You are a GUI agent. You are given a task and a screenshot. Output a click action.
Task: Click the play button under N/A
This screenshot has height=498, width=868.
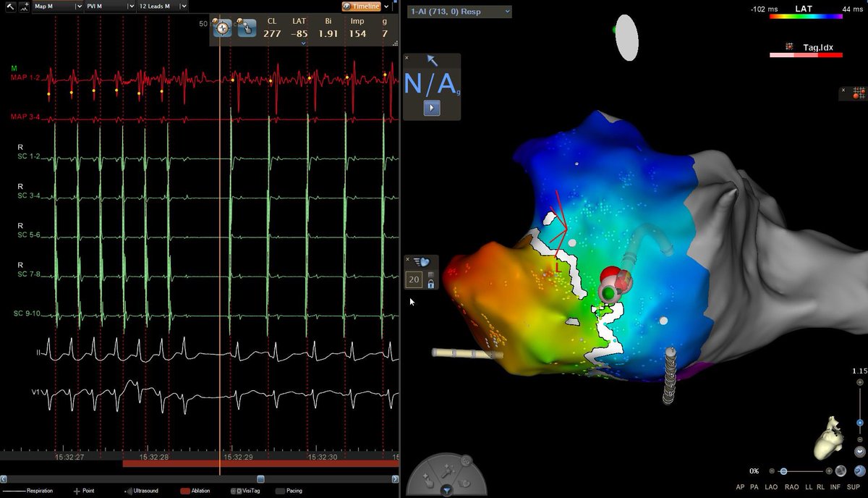coord(431,108)
